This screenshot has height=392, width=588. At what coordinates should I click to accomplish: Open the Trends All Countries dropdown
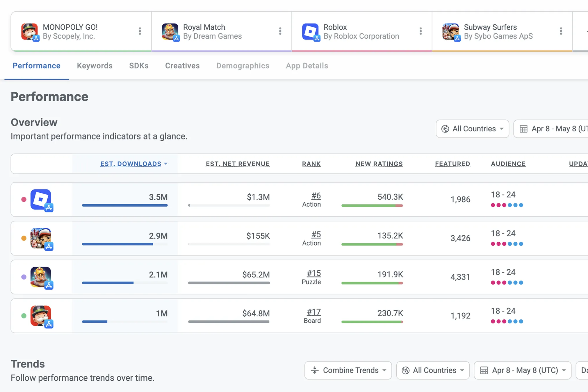pos(433,370)
